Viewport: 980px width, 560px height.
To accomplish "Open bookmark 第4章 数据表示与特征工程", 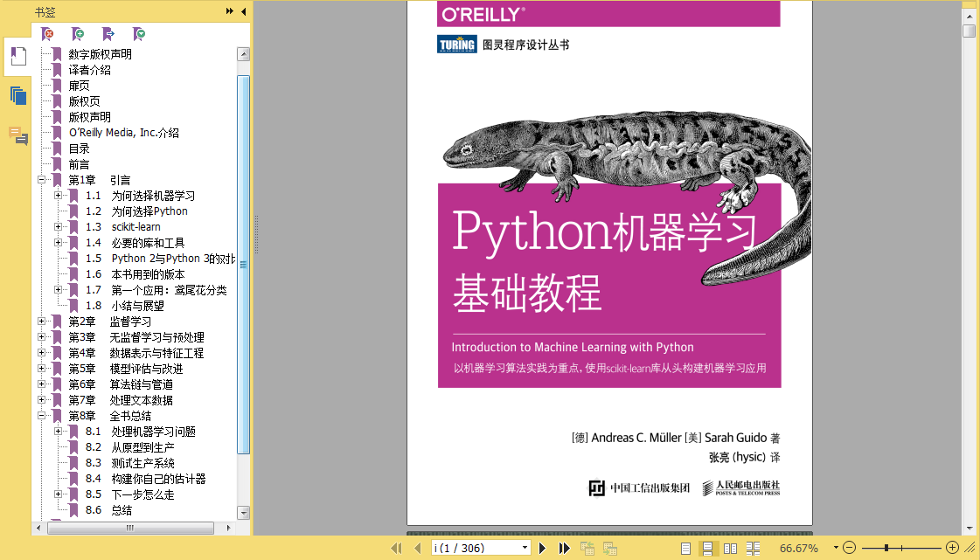I will pyautogui.click(x=136, y=353).
